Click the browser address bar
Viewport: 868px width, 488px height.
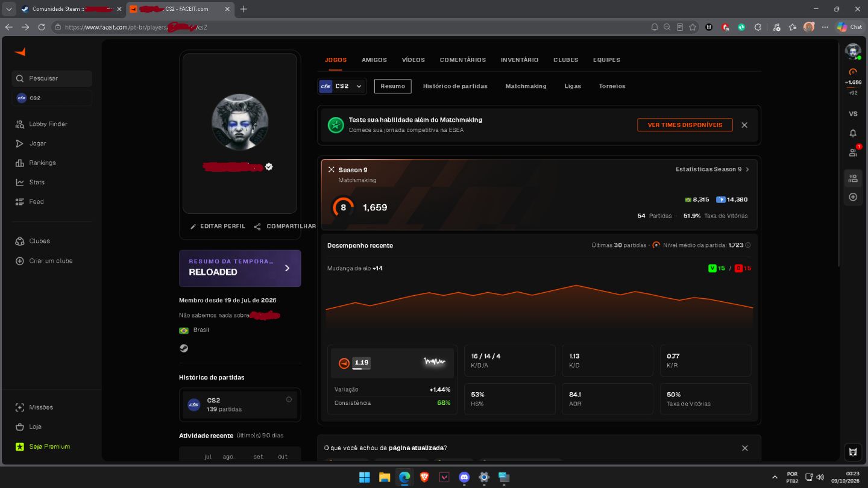[x=350, y=27]
